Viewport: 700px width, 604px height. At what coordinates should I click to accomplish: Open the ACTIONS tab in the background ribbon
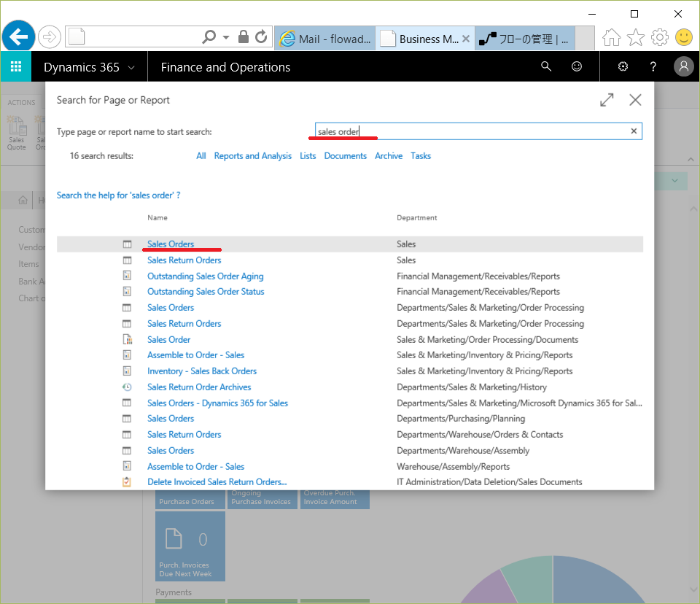(21, 102)
